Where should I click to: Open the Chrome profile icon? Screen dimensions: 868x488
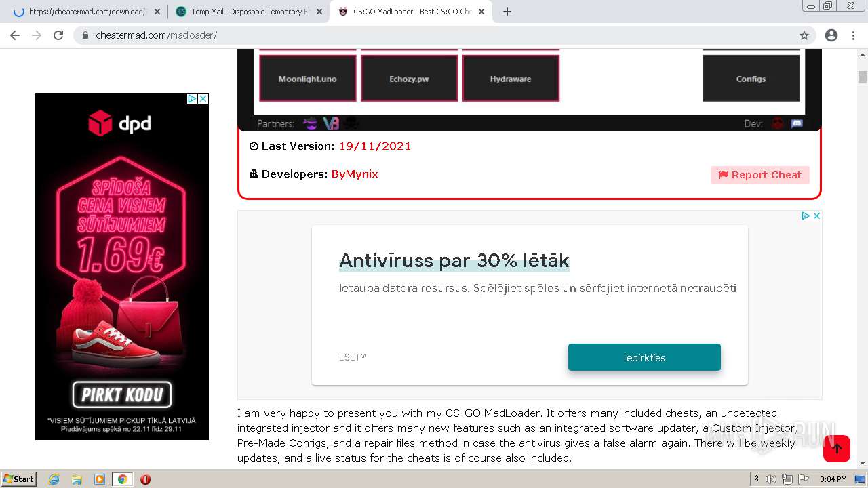[x=831, y=35]
